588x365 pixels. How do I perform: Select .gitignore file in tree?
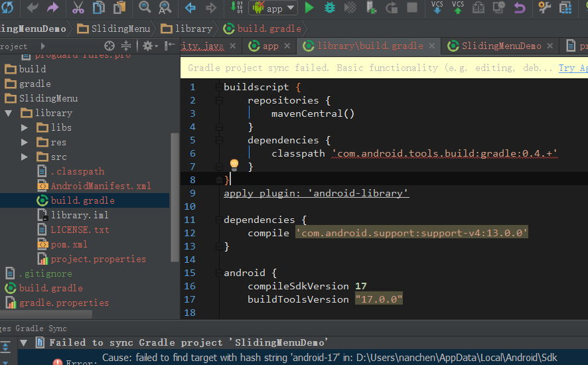pyautogui.click(x=38, y=273)
